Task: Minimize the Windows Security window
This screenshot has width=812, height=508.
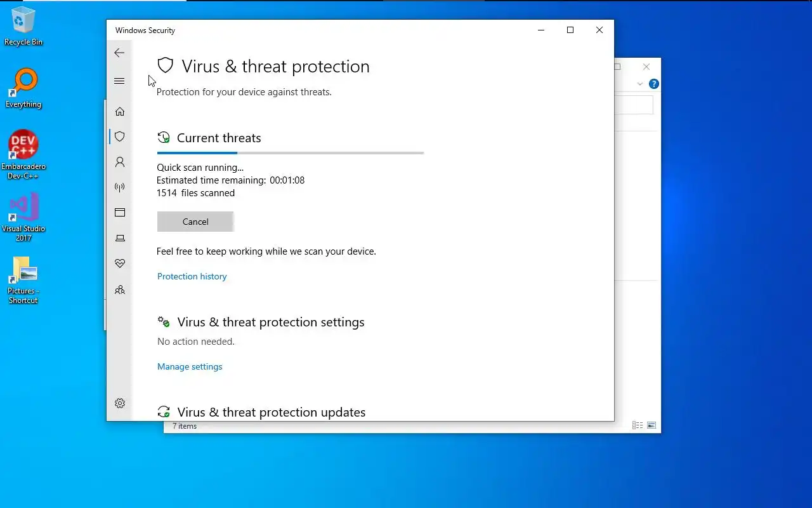Action: click(541, 30)
